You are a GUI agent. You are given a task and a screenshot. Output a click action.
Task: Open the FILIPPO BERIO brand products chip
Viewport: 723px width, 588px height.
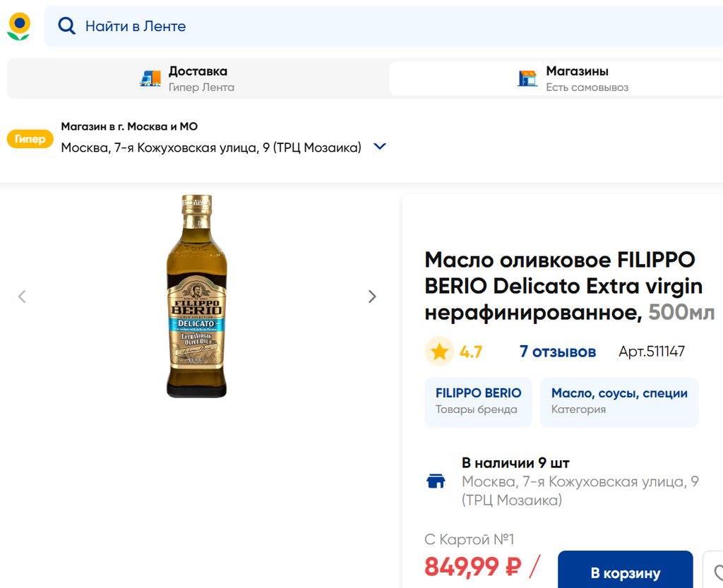pos(478,401)
